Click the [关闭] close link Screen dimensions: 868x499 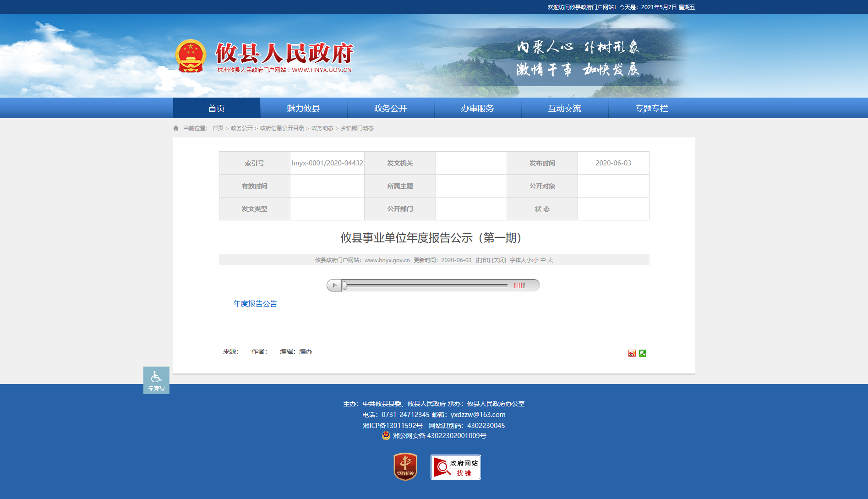tap(499, 260)
